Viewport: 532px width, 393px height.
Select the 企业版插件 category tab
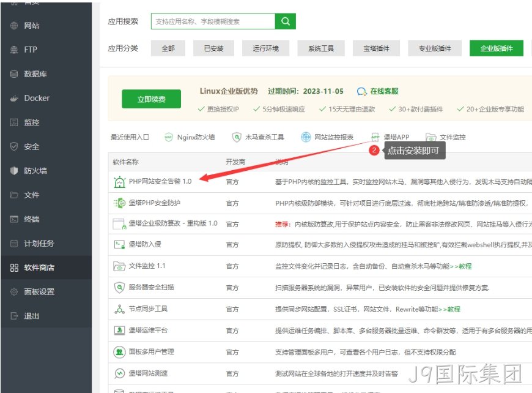(497, 48)
